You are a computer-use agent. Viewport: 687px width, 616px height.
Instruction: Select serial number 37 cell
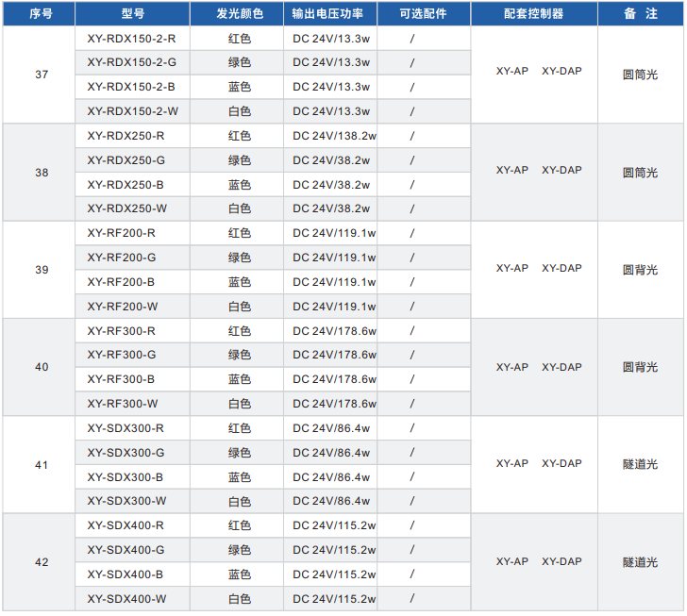pyautogui.click(x=42, y=75)
